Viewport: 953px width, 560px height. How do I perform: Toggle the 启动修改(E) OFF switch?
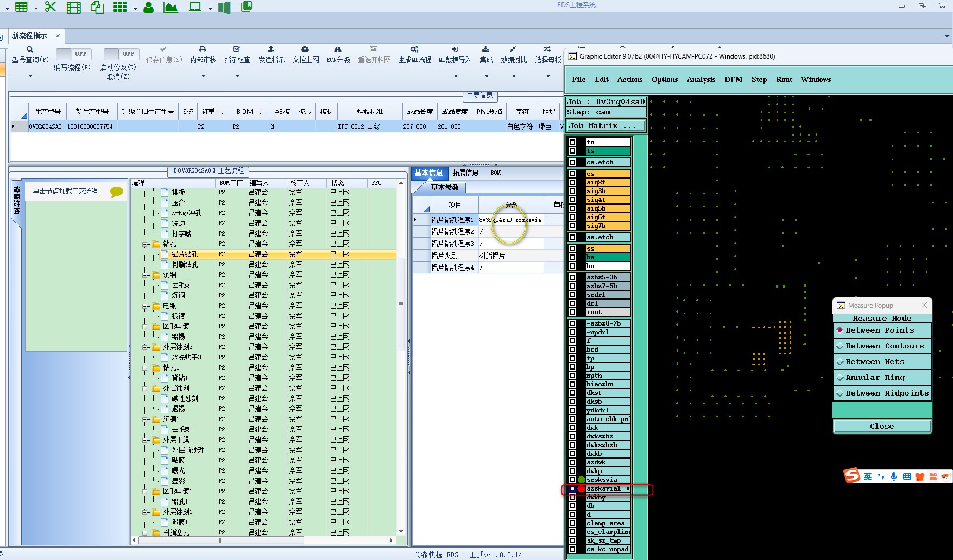tap(122, 54)
